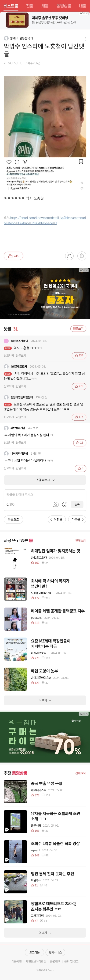Open the share icon below the post

(82, 256)
